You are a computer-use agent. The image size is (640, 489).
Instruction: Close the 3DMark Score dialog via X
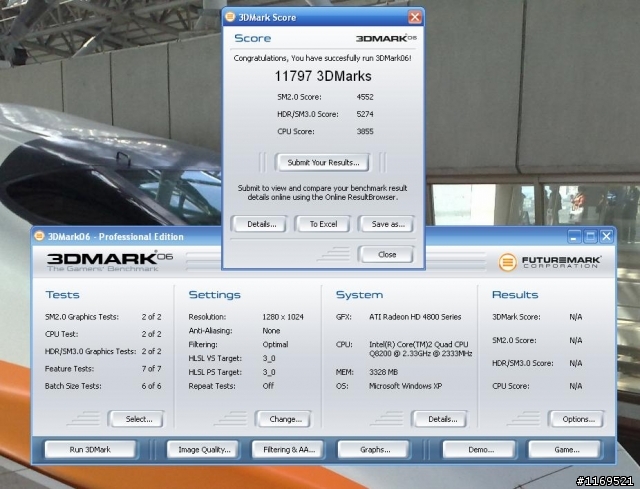coord(415,17)
